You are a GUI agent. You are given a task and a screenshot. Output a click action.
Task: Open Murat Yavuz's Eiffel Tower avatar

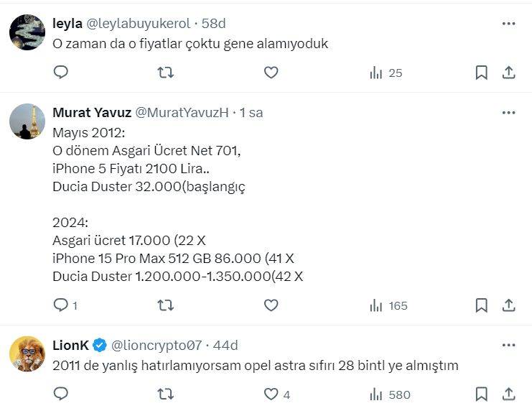point(29,122)
